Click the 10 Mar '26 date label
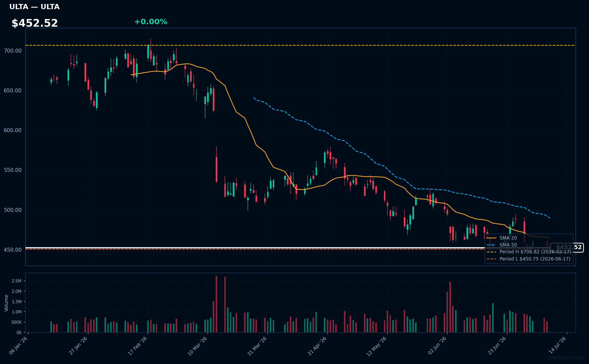 197,346
